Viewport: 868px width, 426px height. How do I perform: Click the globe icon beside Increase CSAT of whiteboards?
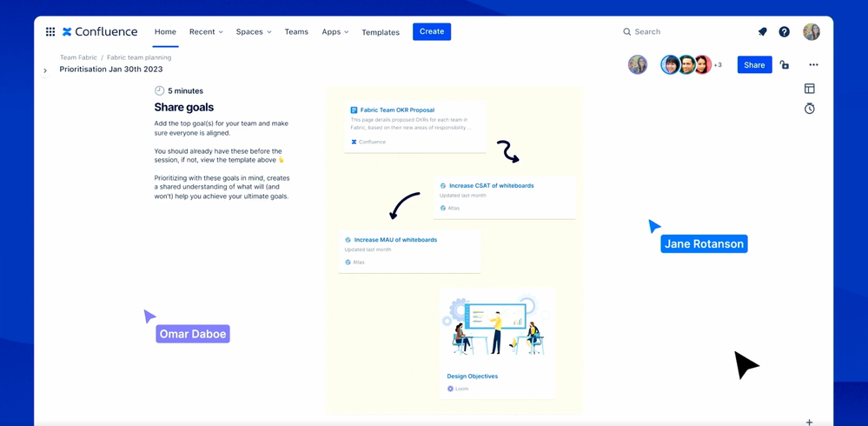(x=443, y=185)
